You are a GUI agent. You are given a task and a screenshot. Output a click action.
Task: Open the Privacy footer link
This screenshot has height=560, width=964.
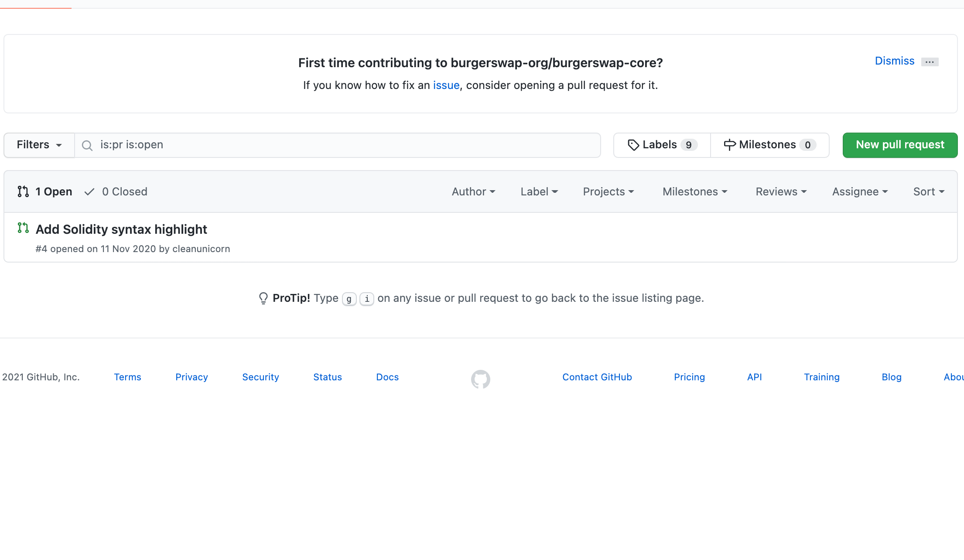click(191, 377)
